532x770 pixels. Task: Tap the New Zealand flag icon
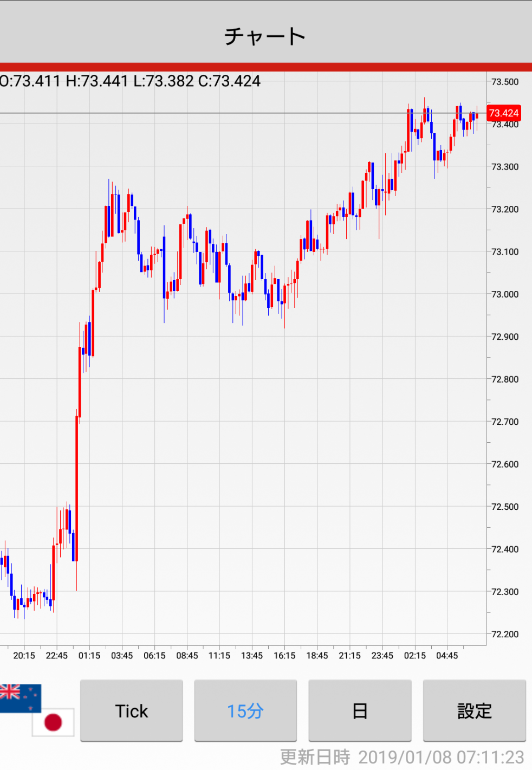[20, 698]
